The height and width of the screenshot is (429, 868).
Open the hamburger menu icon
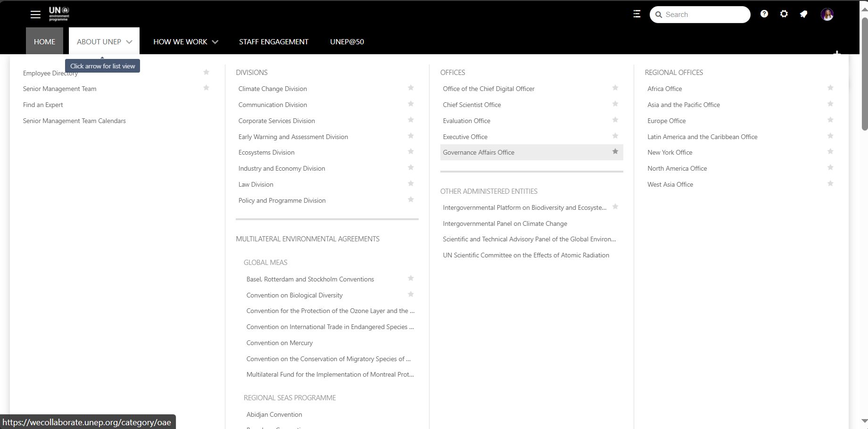[35, 15]
